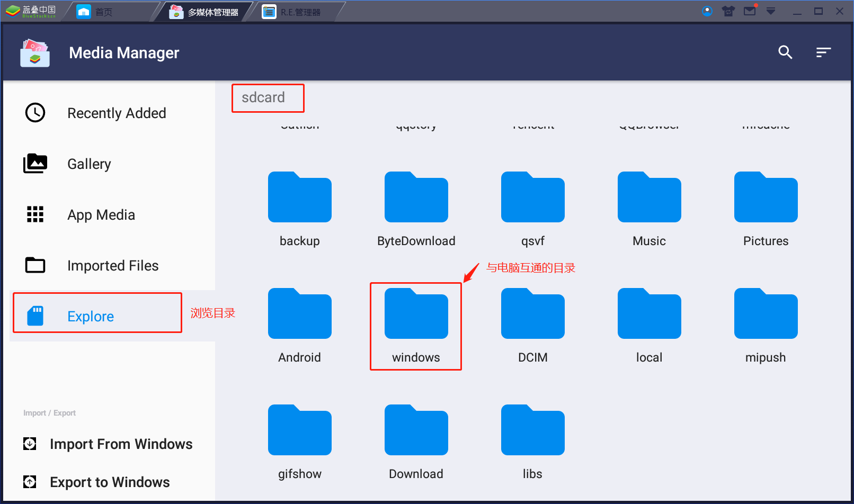The width and height of the screenshot is (854, 504).
Task: Open the Android folder
Action: click(x=299, y=326)
